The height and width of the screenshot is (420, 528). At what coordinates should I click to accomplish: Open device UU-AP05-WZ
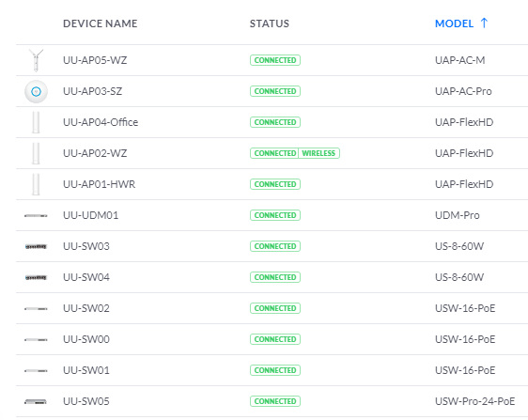click(95, 60)
